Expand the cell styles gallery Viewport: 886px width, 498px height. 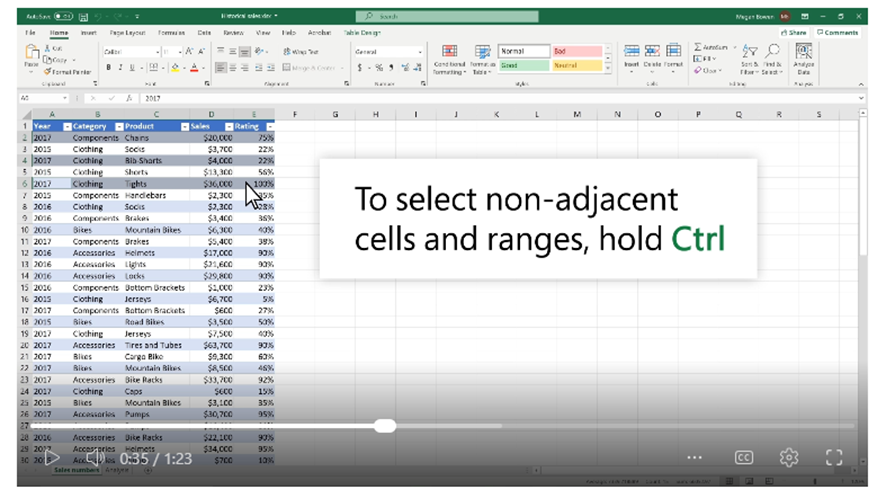point(608,69)
